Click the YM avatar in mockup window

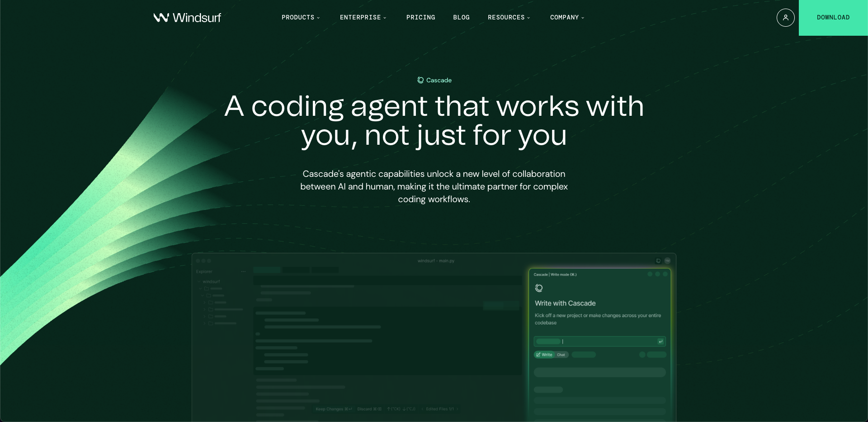(667, 261)
